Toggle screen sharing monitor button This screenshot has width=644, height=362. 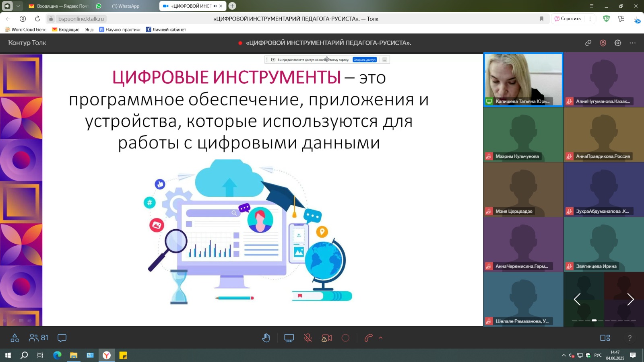coord(289,338)
